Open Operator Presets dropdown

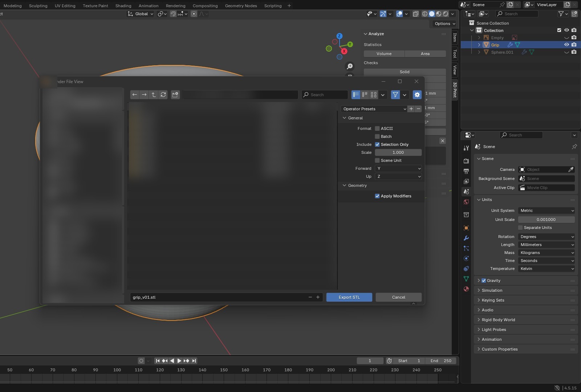click(374, 109)
